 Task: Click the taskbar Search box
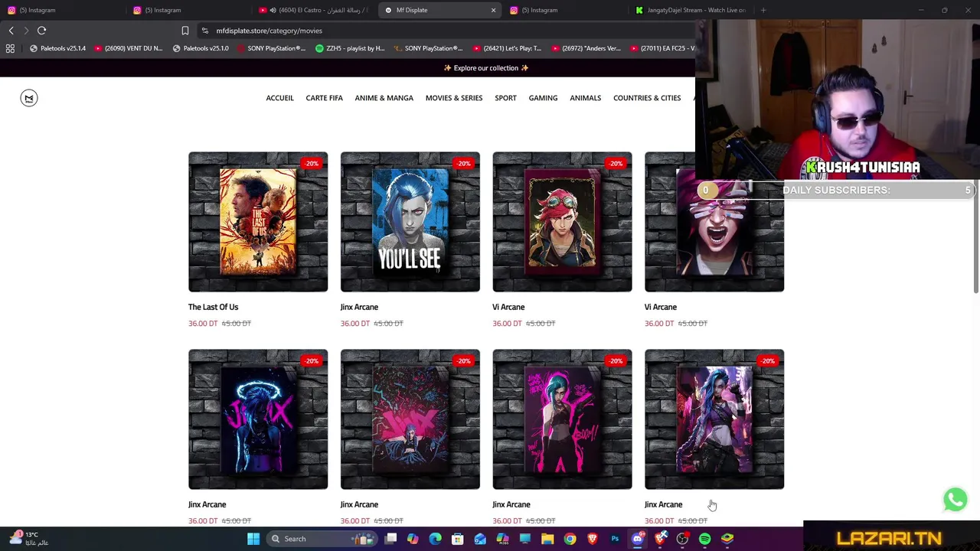(x=322, y=539)
